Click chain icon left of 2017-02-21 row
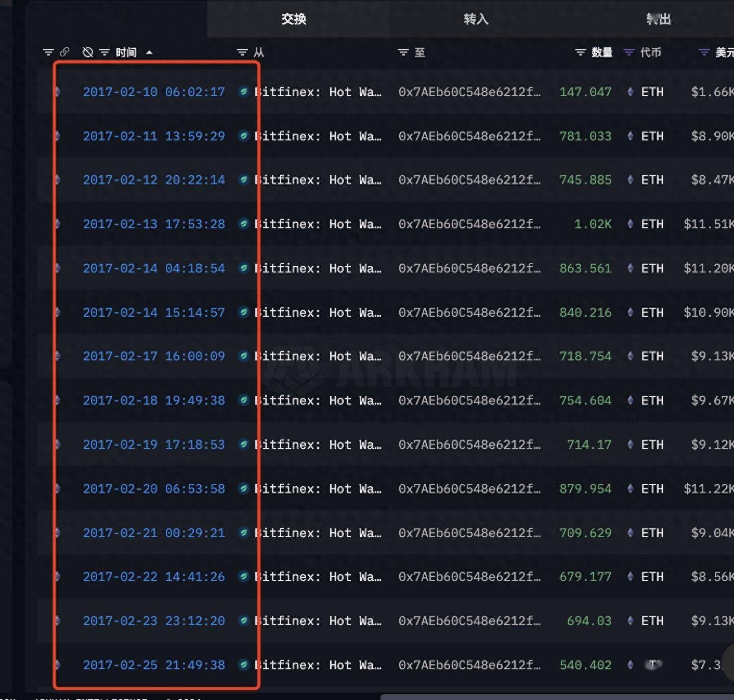Image resolution: width=734 pixels, height=700 pixels. (x=58, y=533)
